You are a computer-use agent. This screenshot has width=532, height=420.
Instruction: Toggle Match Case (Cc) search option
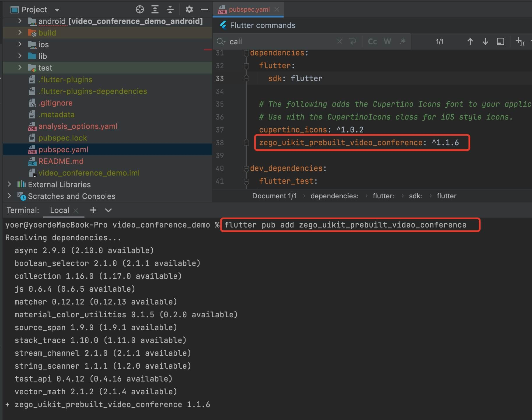[x=372, y=42]
